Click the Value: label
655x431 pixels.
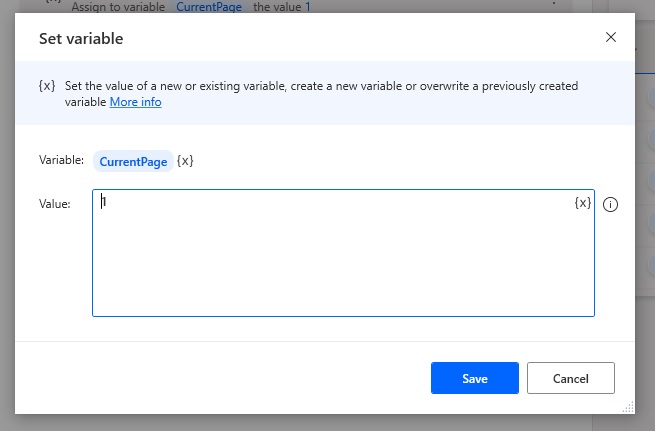tap(55, 204)
